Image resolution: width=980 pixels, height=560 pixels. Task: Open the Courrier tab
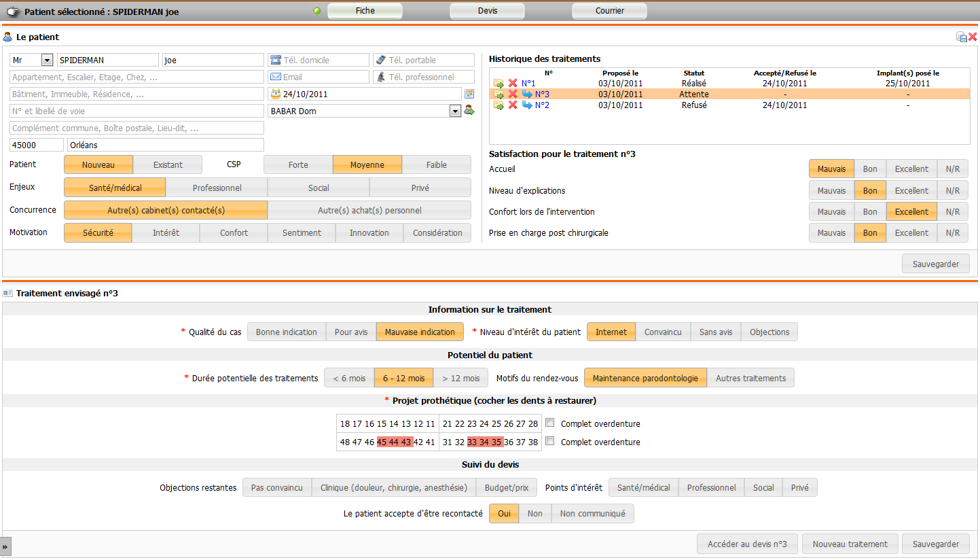point(609,11)
